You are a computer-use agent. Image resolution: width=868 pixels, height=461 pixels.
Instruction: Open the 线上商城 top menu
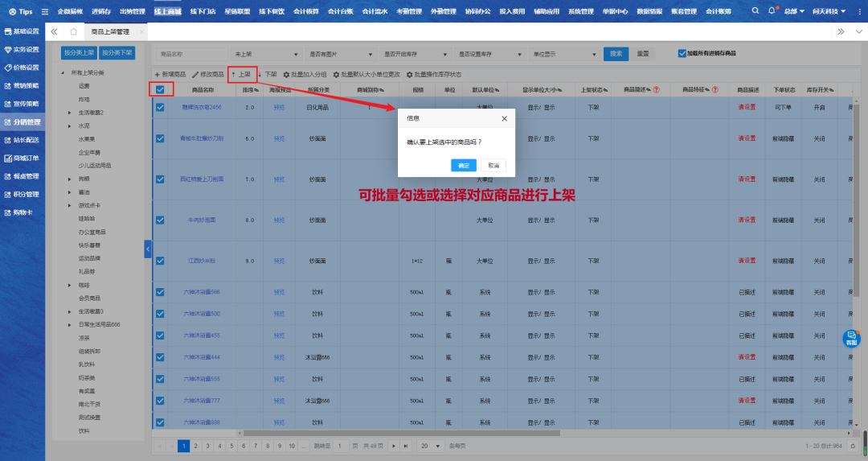click(167, 11)
